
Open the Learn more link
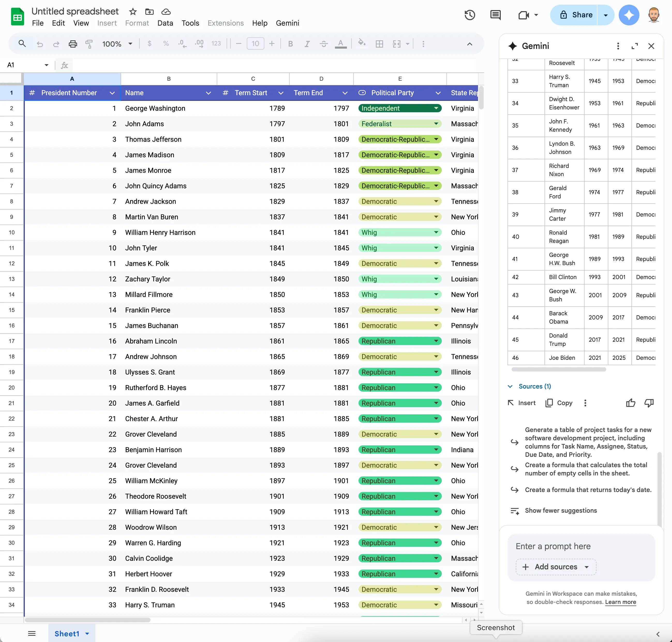click(x=620, y=602)
